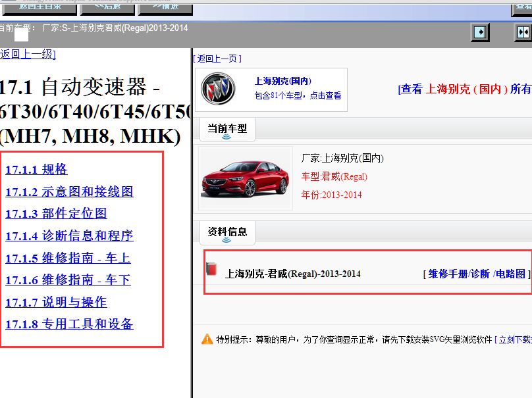Open 17.1.3 部件定位图
Viewport: 532px width, 398px height.
point(56,214)
